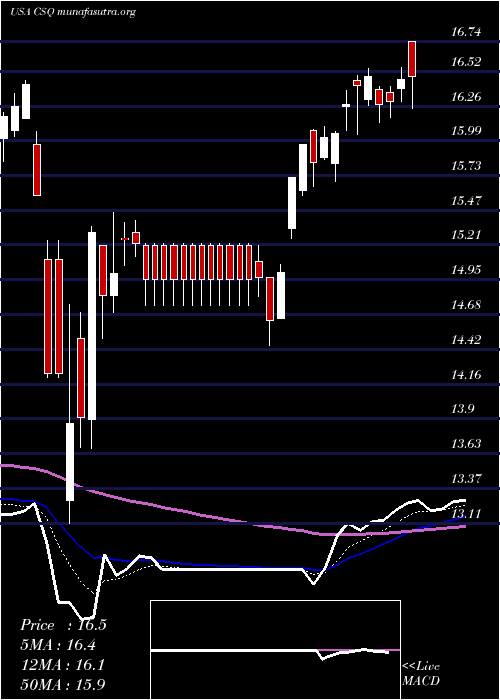This screenshot has width=500, height=700.
Task: Click inside the MACD inset chart panel
Action: pyautogui.click(x=275, y=650)
